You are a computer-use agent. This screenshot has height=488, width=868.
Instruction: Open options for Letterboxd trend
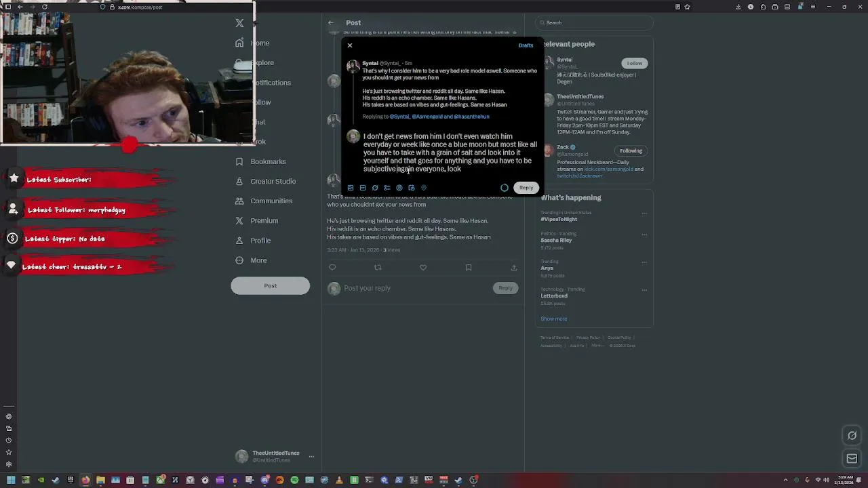644,290
